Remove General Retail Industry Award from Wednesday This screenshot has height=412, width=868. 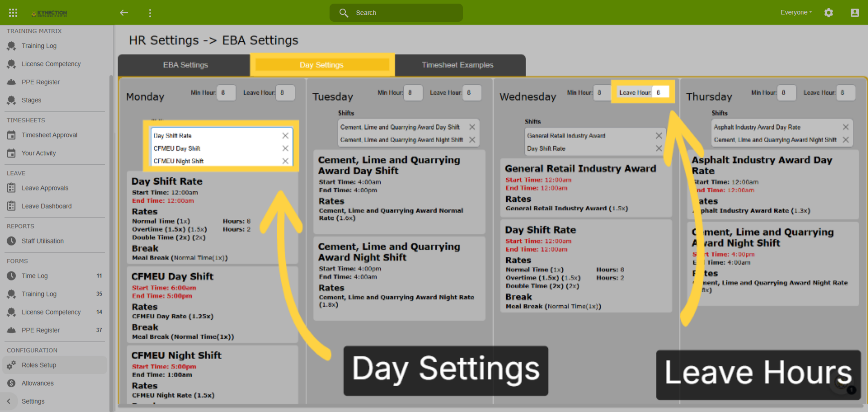coord(659,136)
